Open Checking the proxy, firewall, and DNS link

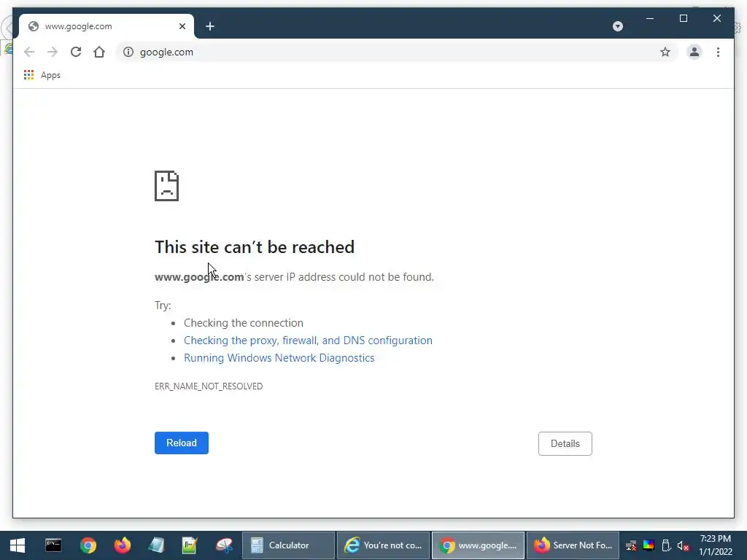pos(309,341)
